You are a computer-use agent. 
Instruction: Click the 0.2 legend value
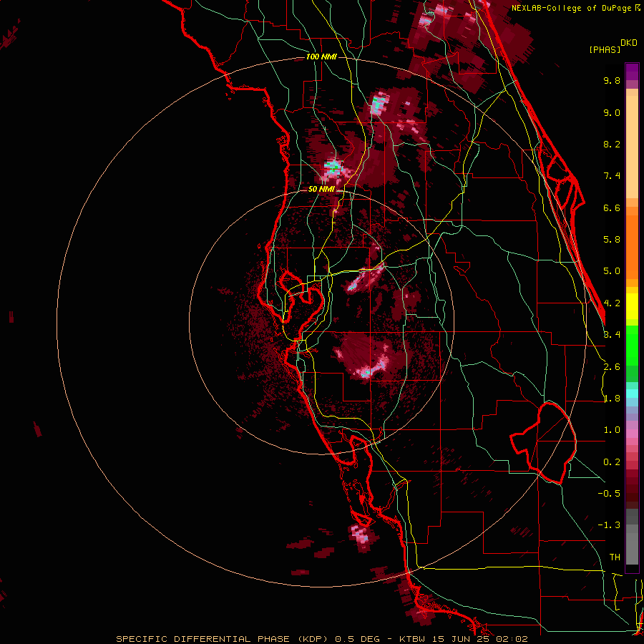click(x=612, y=462)
